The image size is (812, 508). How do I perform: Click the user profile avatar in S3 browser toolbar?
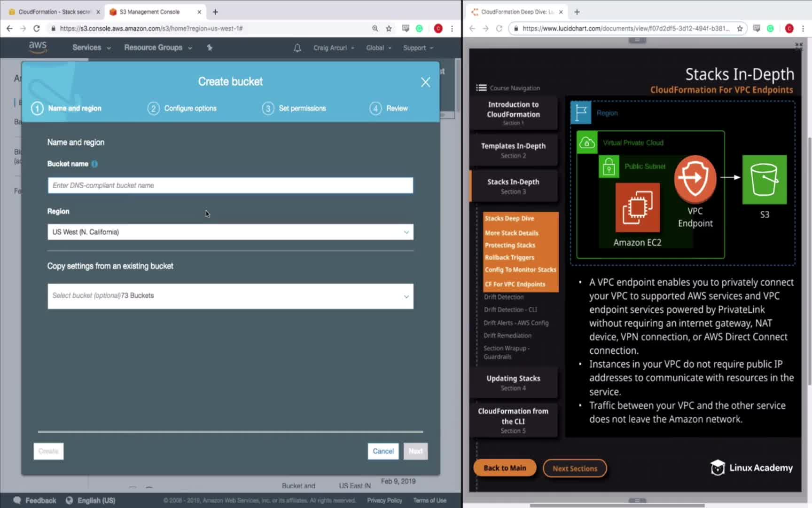(x=438, y=28)
